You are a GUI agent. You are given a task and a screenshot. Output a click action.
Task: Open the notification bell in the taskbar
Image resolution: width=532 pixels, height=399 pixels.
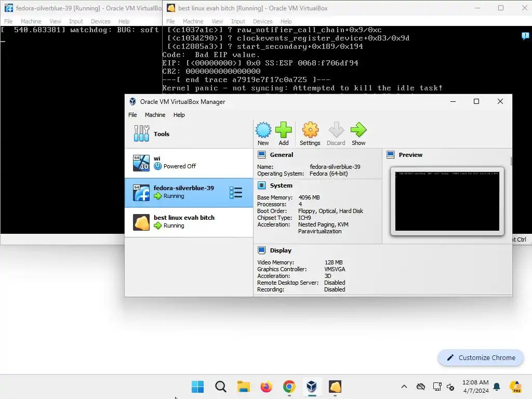tap(497, 387)
